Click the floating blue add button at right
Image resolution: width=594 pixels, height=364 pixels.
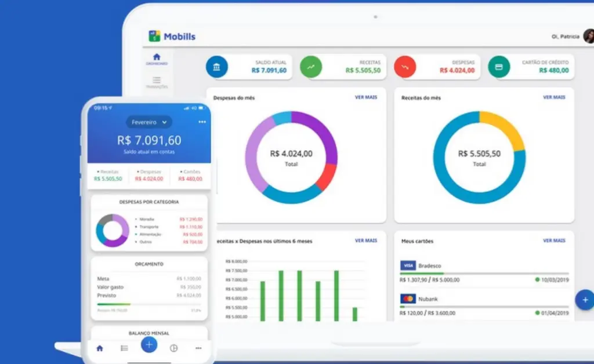tap(584, 300)
